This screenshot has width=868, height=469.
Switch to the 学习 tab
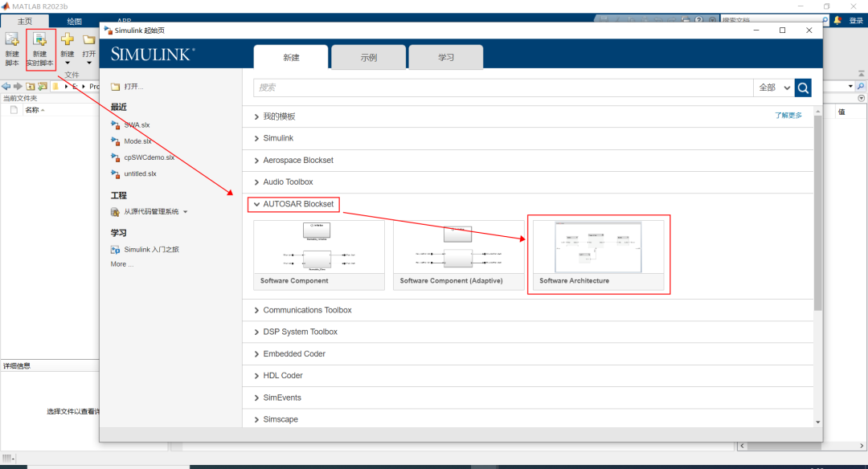[x=446, y=58]
